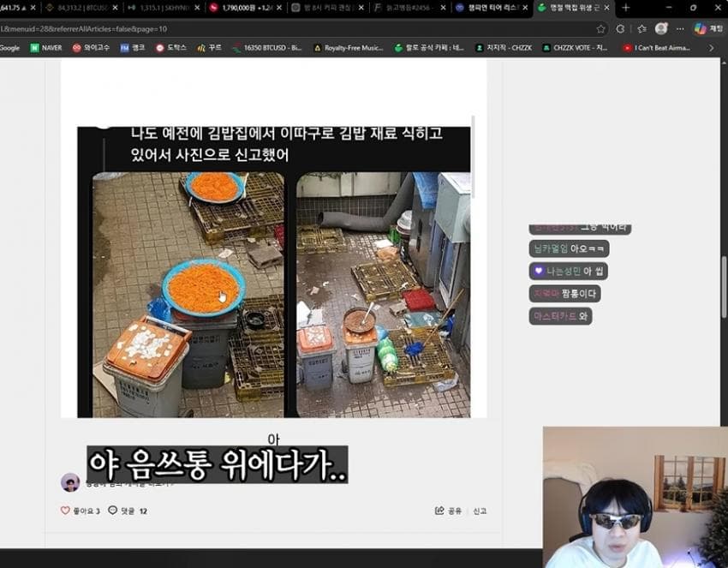This screenshot has height=568, width=728.
Task: Open a new browser tab
Action: tap(625, 8)
